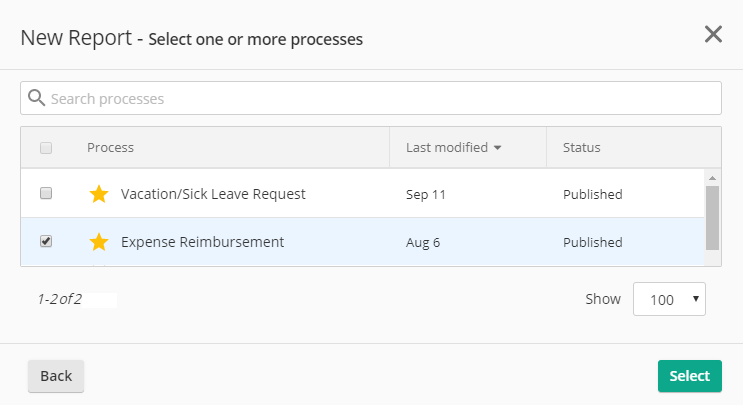Image resolution: width=743 pixels, height=405 pixels.
Task: Sort by the Last modified column header
Action: [447, 147]
